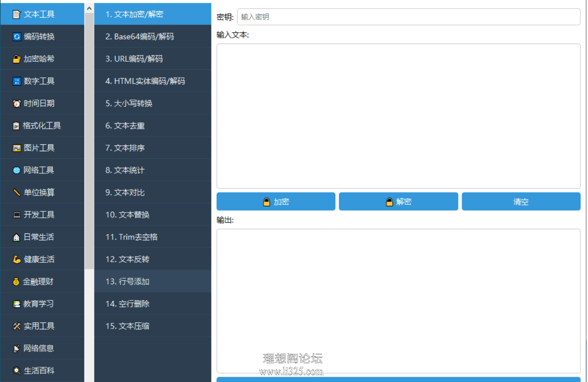Screen dimensions: 588x382
Task: Open the 大小写转换 tool
Action: click(x=153, y=103)
